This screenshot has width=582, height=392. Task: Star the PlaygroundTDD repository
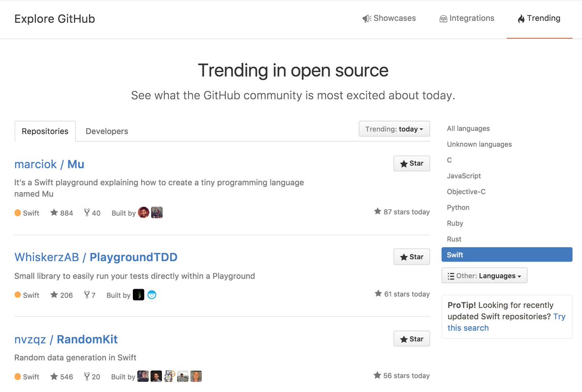click(x=412, y=257)
